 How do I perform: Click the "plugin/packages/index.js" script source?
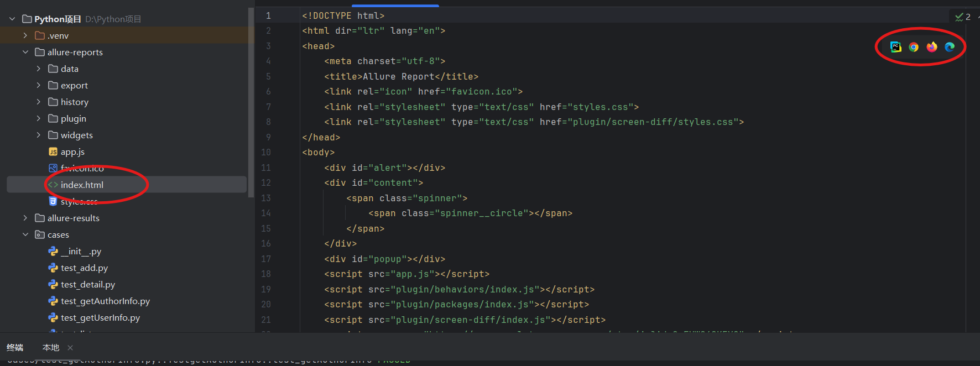pyautogui.click(x=462, y=305)
